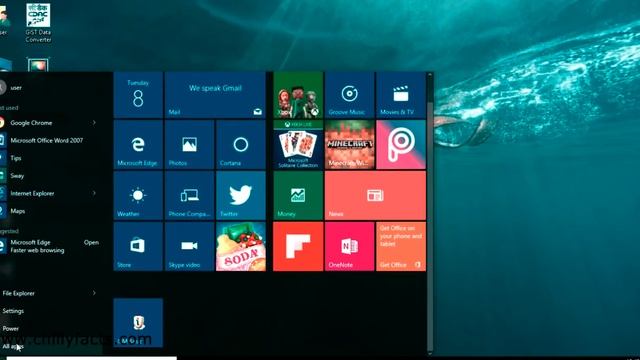
Task: Click the Get Office tile
Action: pos(401,247)
